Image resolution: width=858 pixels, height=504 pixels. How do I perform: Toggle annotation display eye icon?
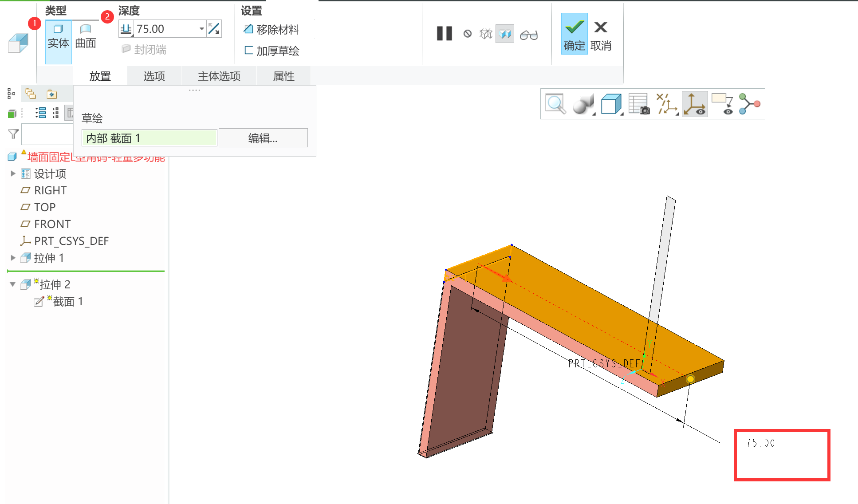pyautogui.click(x=722, y=104)
